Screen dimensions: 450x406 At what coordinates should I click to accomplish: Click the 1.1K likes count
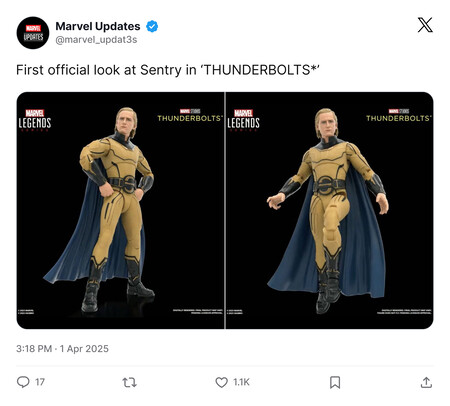coord(241,382)
